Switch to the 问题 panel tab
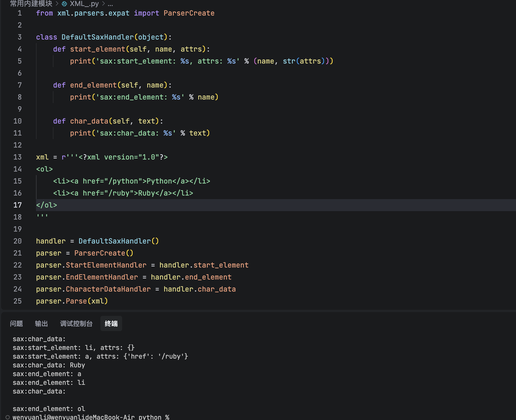The height and width of the screenshot is (420, 516). (x=16, y=323)
